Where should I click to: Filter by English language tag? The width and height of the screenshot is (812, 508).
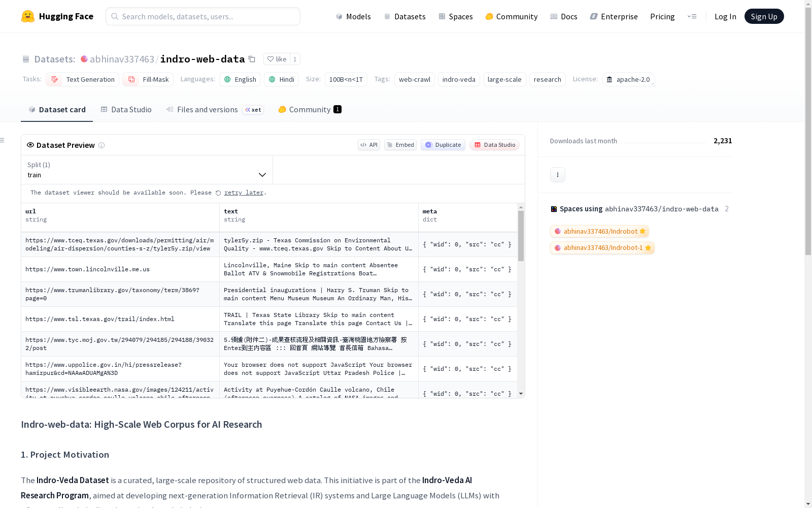[x=240, y=79]
